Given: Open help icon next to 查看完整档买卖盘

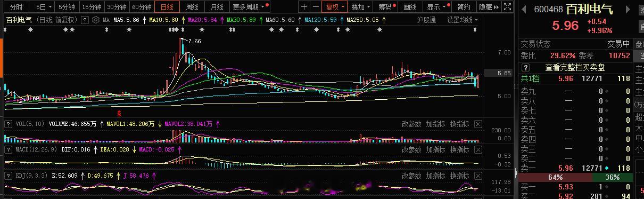Looking at the screenshot, I should pyautogui.click(x=526, y=68).
